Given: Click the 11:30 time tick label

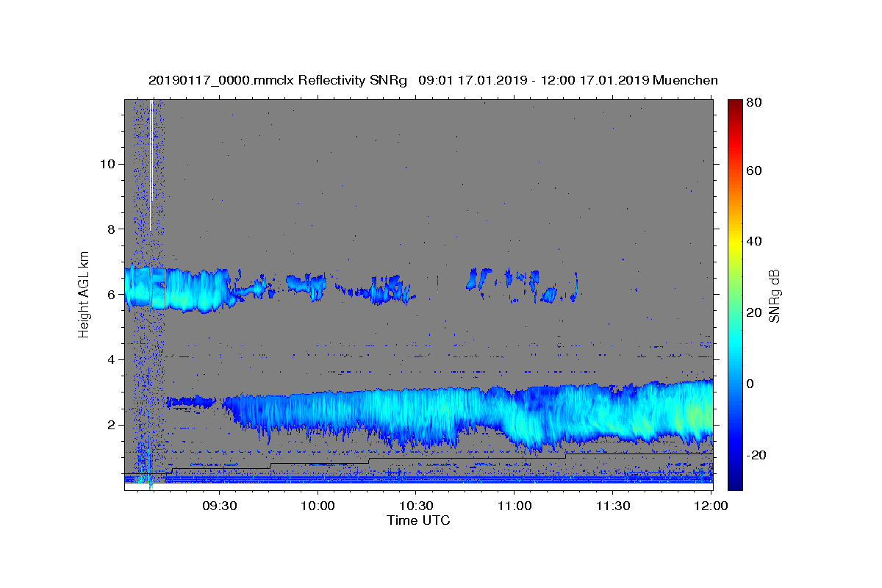Looking at the screenshot, I should coord(612,506).
